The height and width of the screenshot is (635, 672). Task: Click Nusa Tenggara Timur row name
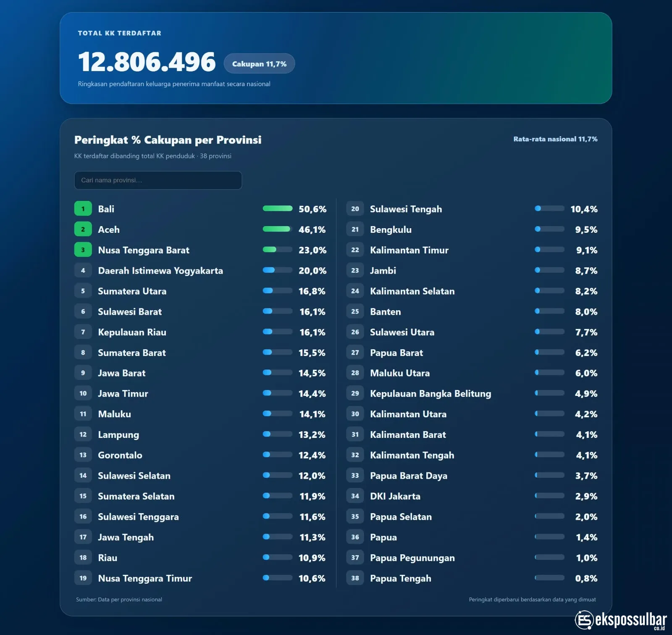145,579
